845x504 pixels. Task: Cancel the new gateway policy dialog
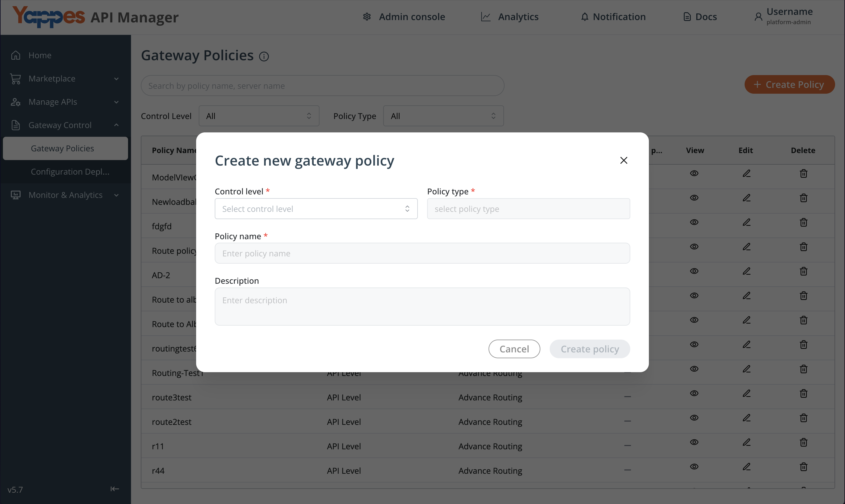coord(514,349)
